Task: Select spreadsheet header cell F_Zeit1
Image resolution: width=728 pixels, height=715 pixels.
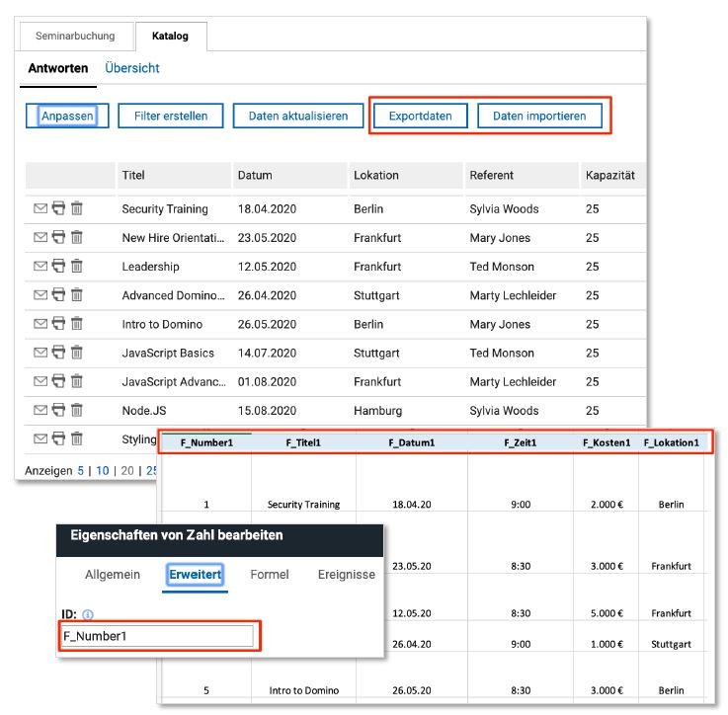Action: tap(521, 442)
